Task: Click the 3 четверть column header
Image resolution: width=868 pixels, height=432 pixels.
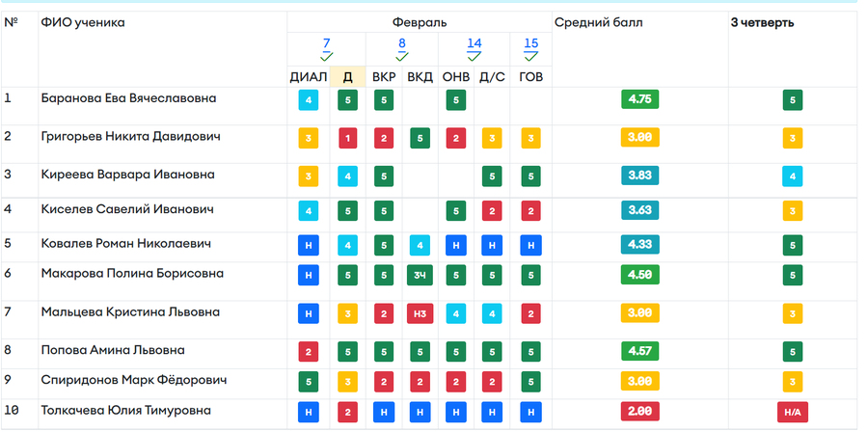Action: (x=762, y=23)
